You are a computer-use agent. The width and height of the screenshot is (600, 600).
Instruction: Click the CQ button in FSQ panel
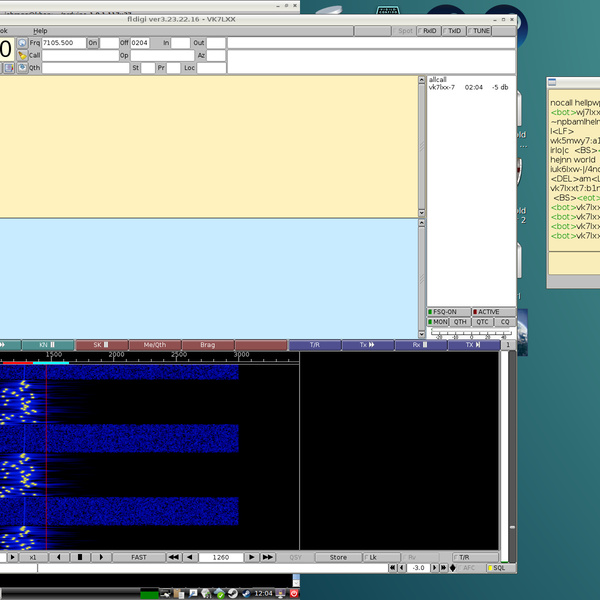[505, 322]
